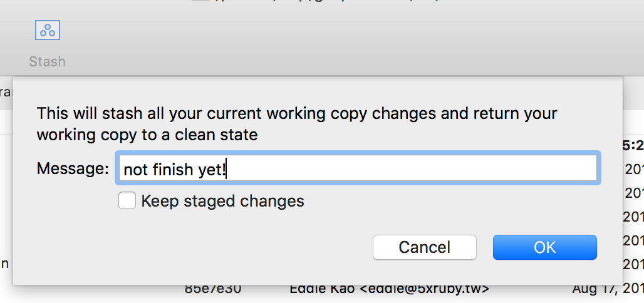
Task: Click the bold timestamp at the top right
Action: click(x=631, y=146)
